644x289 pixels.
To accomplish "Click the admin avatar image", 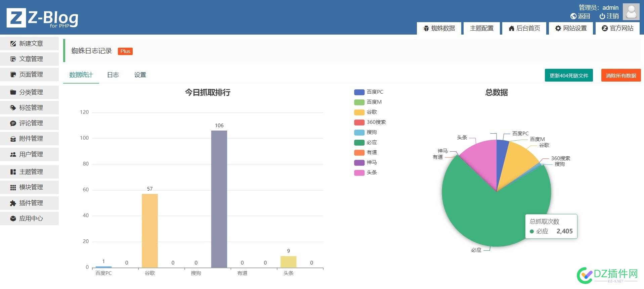I will (631, 12).
